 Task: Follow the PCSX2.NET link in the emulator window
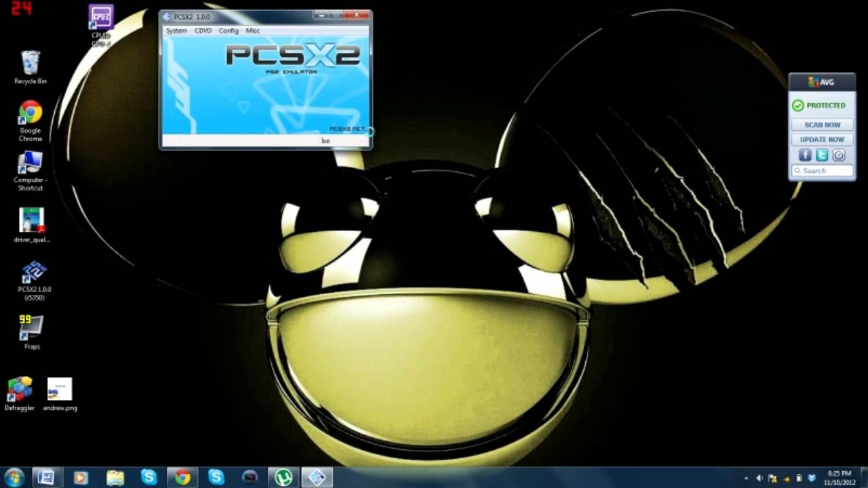347,129
